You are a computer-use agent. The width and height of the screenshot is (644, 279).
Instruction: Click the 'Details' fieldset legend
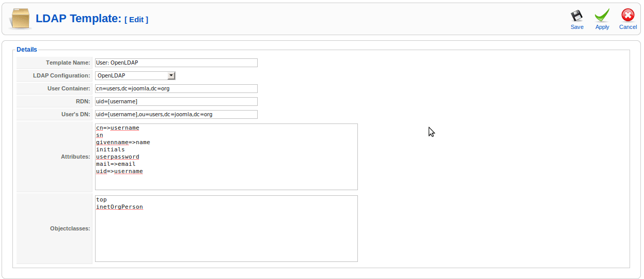pos(27,50)
